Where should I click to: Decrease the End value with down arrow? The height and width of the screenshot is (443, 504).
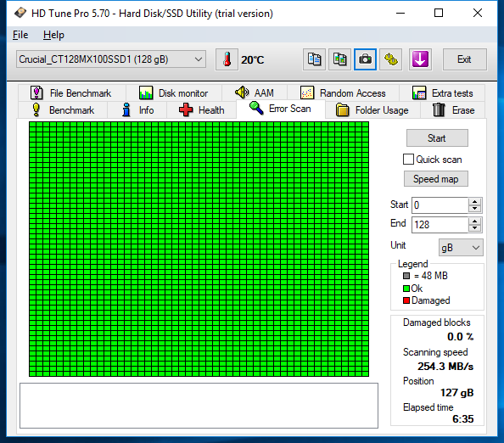(474, 228)
